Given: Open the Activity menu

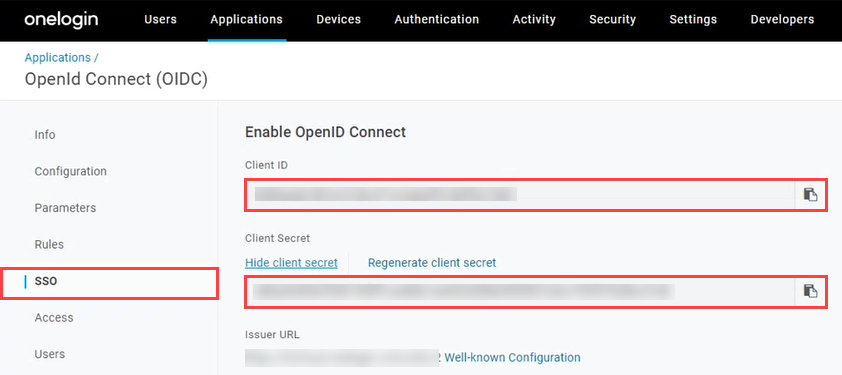Looking at the screenshot, I should click(534, 20).
